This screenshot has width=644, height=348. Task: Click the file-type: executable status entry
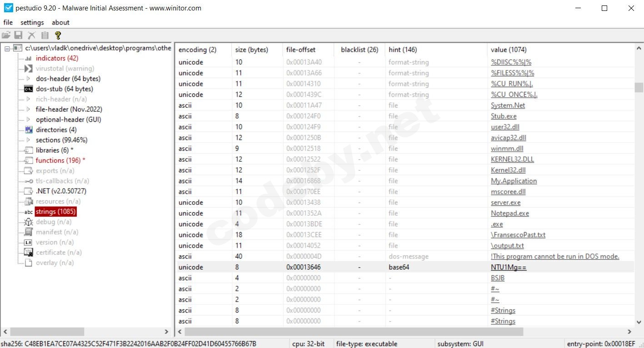click(x=367, y=343)
